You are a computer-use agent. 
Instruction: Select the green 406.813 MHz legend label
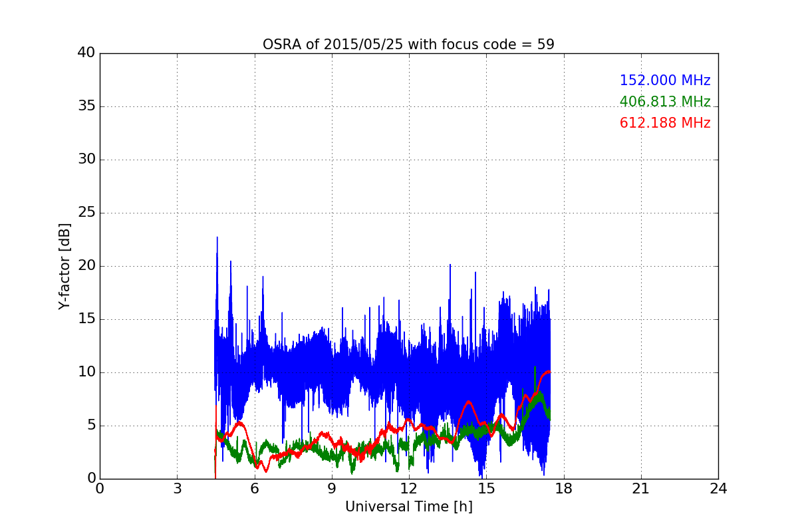coord(665,102)
